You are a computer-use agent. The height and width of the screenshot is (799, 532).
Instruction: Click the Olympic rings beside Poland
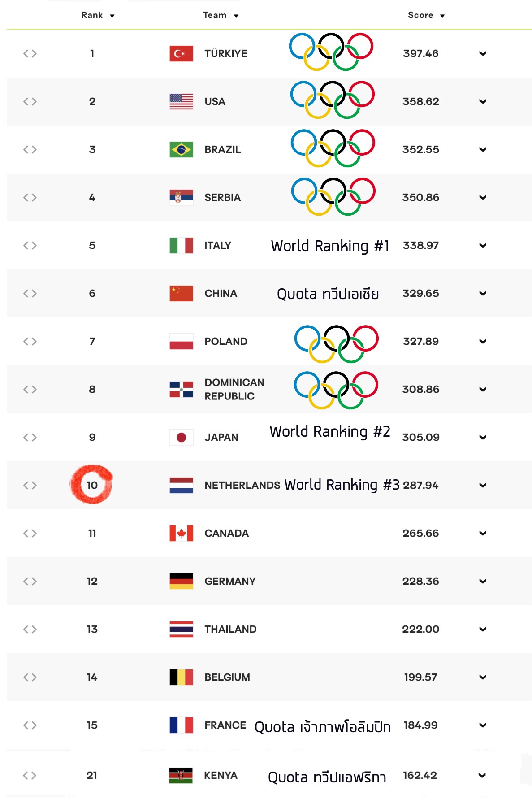tap(337, 344)
